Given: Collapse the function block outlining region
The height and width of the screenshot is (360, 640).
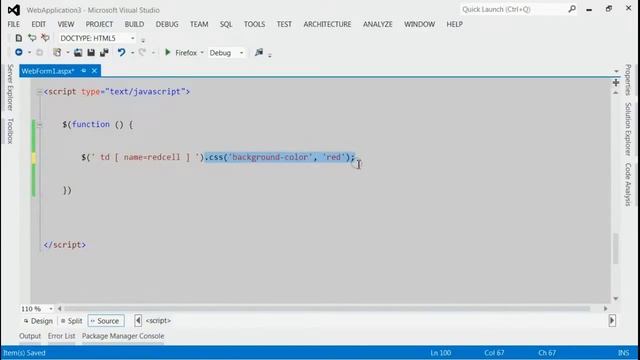Looking at the screenshot, I should click(40, 125).
